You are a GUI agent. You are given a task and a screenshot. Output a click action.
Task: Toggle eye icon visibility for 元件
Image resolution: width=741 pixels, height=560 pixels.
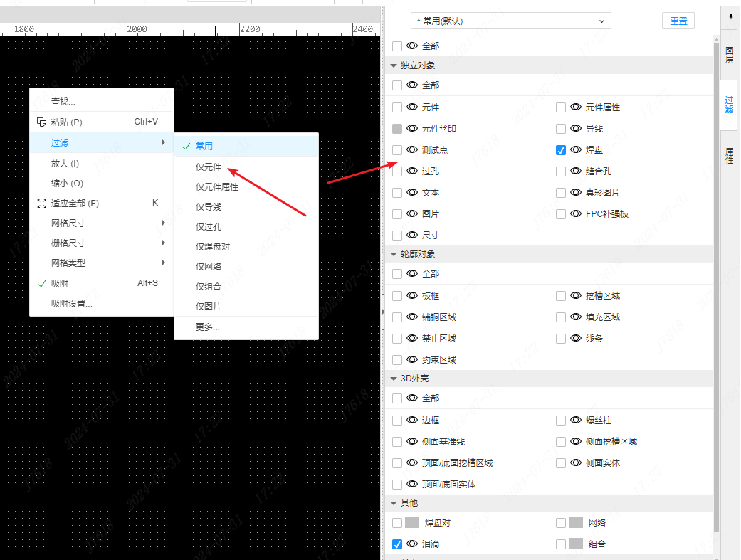coord(412,107)
